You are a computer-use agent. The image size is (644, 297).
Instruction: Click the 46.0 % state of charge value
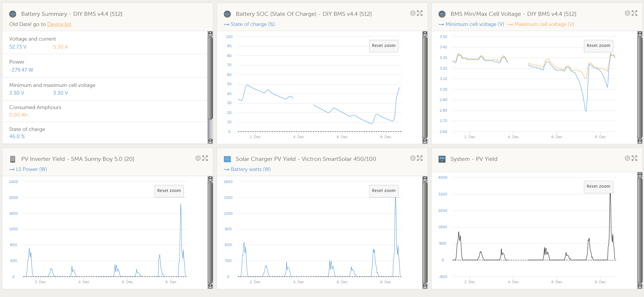pyautogui.click(x=17, y=136)
